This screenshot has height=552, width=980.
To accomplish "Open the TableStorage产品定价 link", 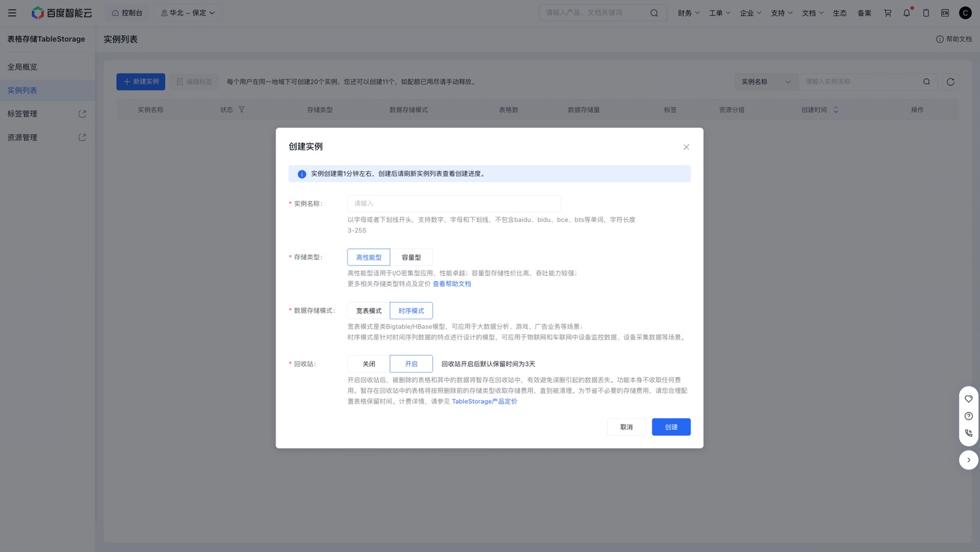I will tap(484, 402).
